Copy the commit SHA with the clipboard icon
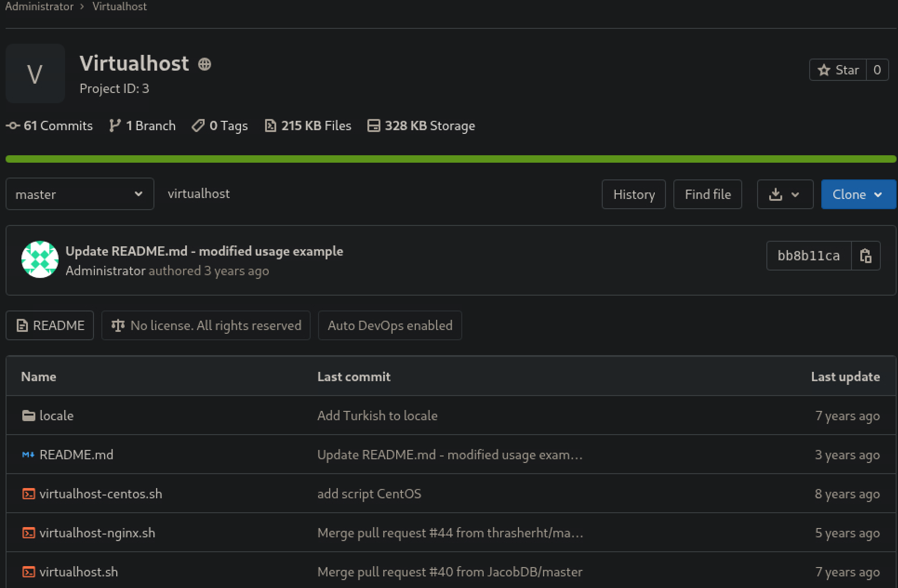898x588 pixels. [x=865, y=256]
